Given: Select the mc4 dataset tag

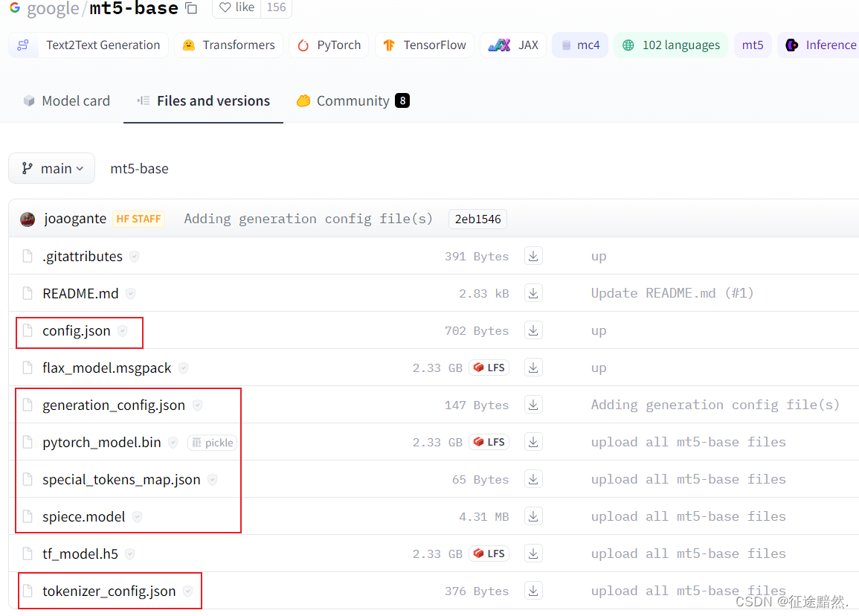Looking at the screenshot, I should click(580, 45).
